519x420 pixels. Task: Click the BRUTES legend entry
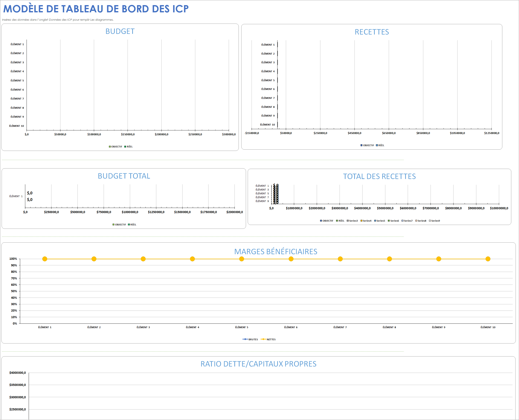point(250,339)
